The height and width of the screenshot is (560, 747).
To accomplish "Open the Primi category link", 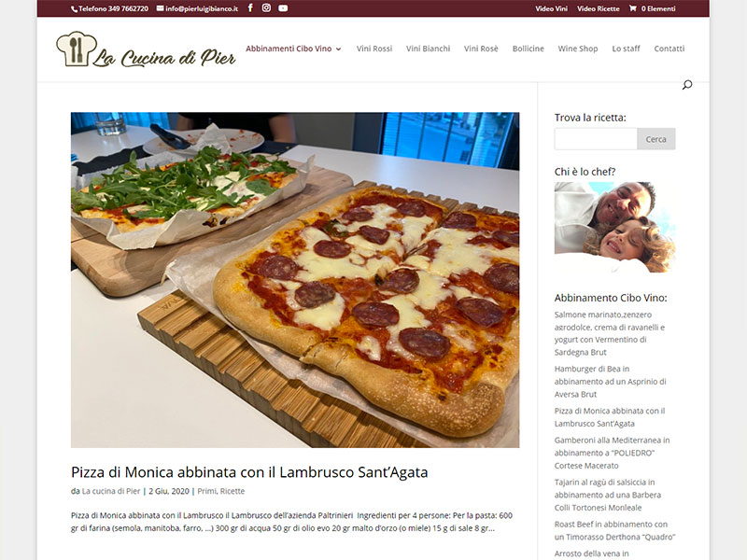I will tap(206, 491).
